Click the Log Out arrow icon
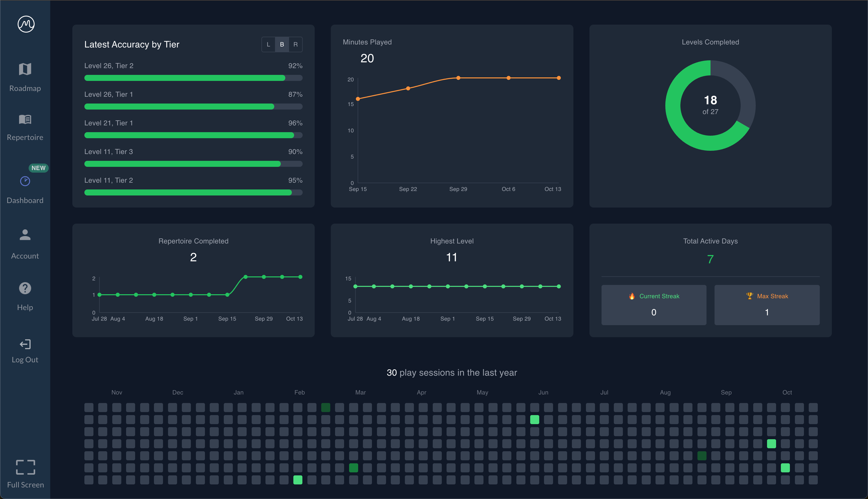 (x=25, y=344)
